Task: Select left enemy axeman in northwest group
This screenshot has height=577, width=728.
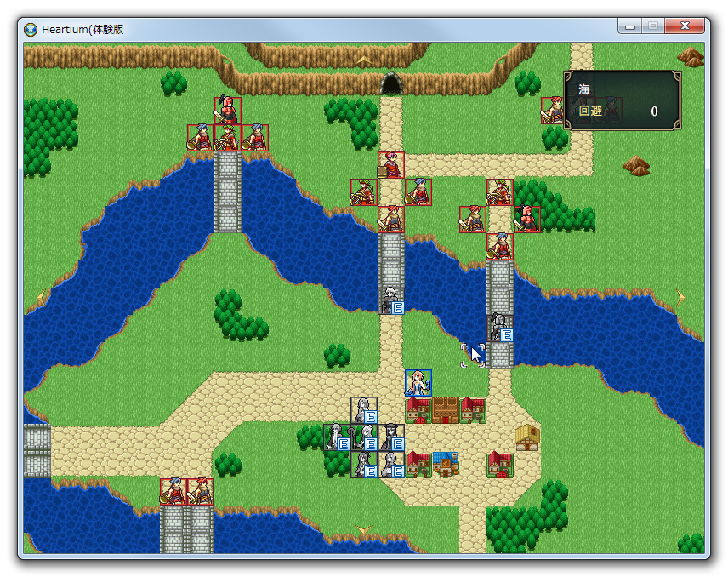Action: tap(201, 138)
